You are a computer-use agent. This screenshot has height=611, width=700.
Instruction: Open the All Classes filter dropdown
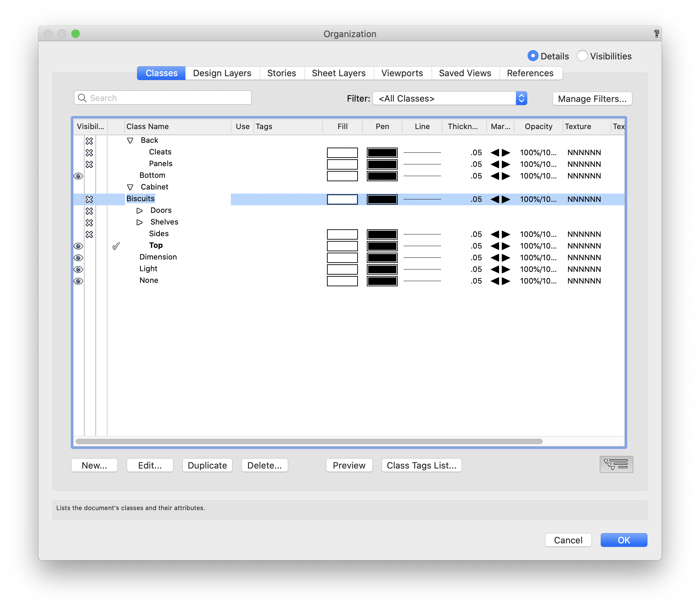521,99
